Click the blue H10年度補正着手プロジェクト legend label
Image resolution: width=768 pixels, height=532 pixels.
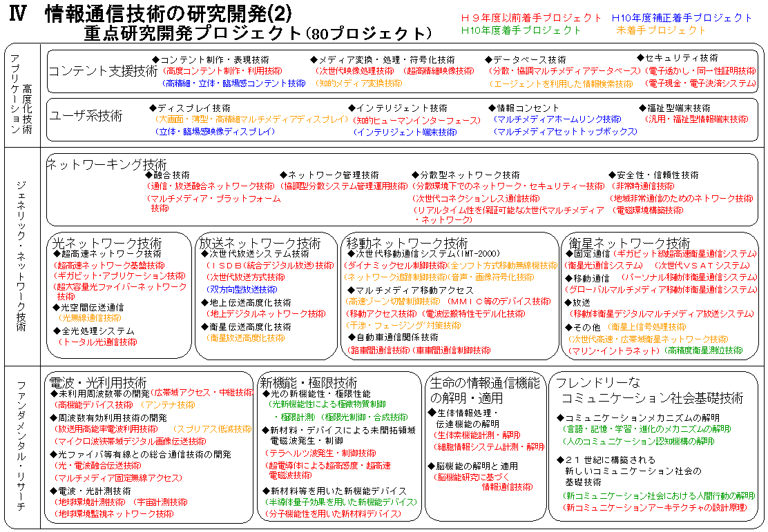[x=682, y=18]
